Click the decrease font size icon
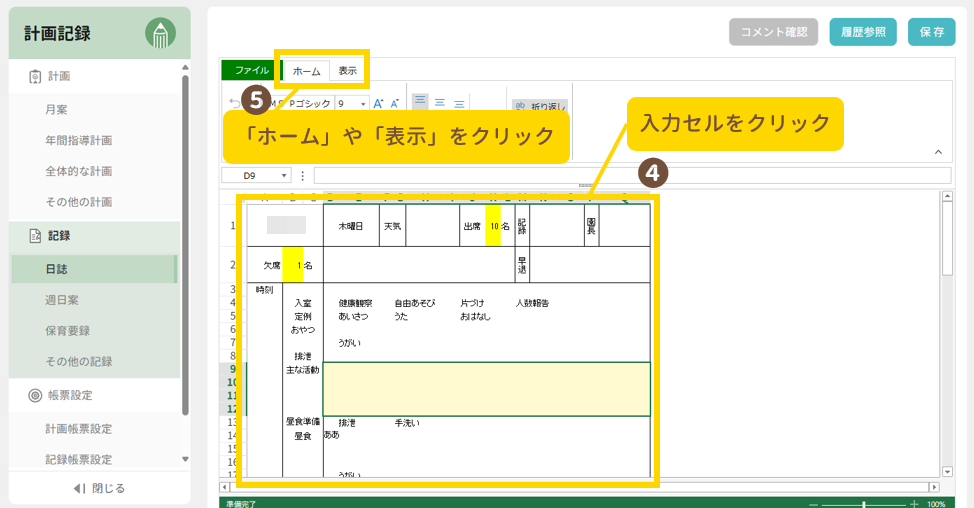 (394, 103)
